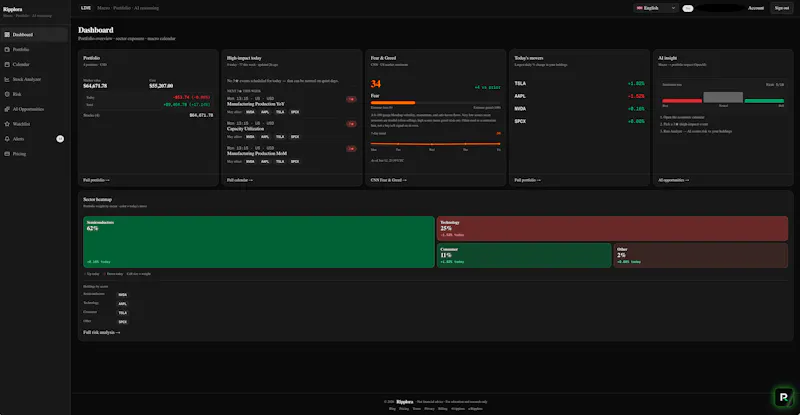Click the Alerts bell icon
Viewport: 800px width, 415px height.
tap(7, 139)
